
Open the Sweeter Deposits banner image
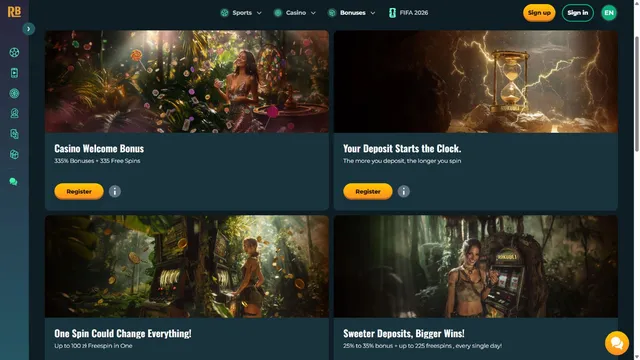pyautogui.click(x=476, y=267)
